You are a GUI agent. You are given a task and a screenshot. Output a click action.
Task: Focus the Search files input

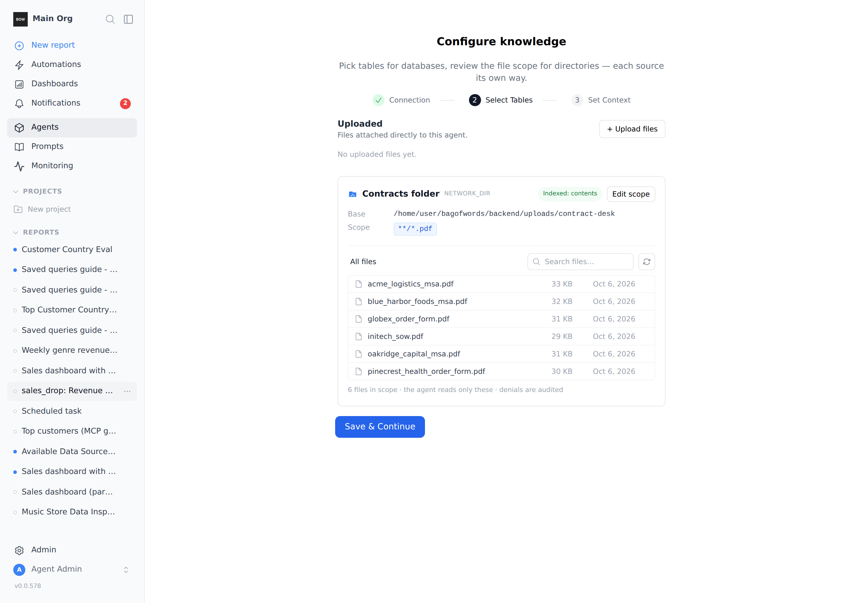coord(580,261)
